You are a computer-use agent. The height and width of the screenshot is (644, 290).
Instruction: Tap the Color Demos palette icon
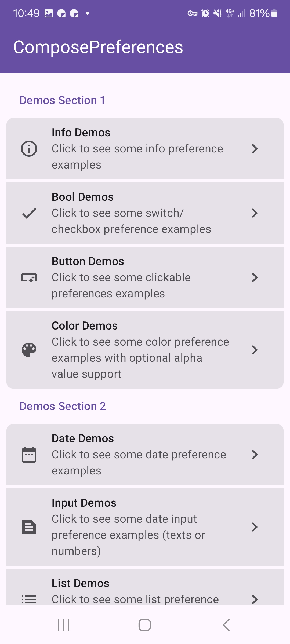point(29,350)
